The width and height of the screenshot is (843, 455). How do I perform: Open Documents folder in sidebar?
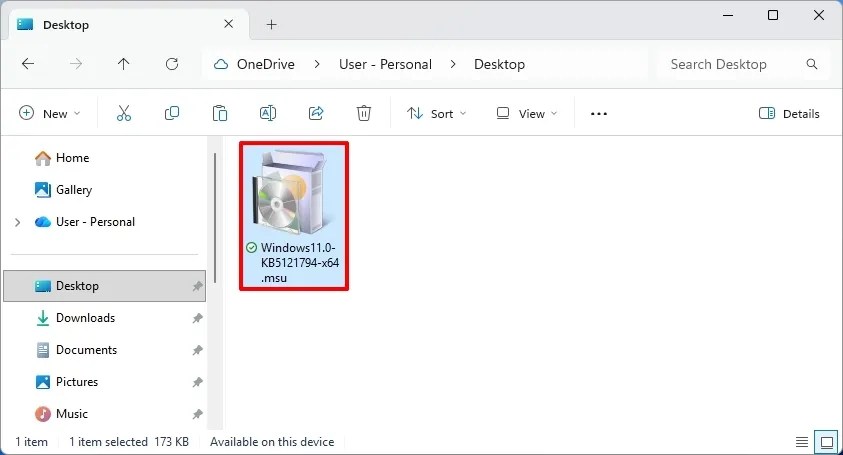[x=86, y=350]
